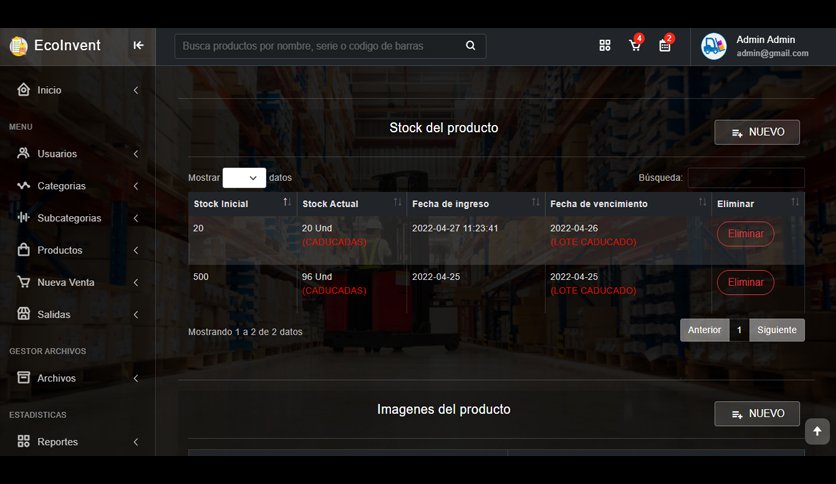
Task: Click the admin@gmail.com email text
Action: point(773,53)
